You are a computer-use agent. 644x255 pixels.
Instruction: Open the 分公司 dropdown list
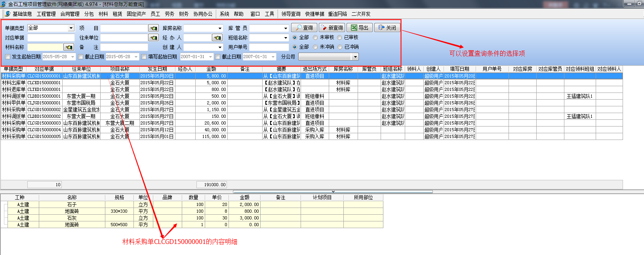[355, 57]
